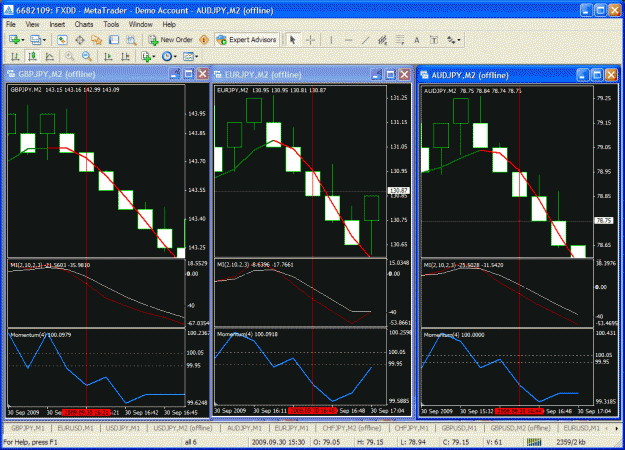Switch to Candlesticks chart view
This screenshot has width=625, height=450.
tap(32, 57)
